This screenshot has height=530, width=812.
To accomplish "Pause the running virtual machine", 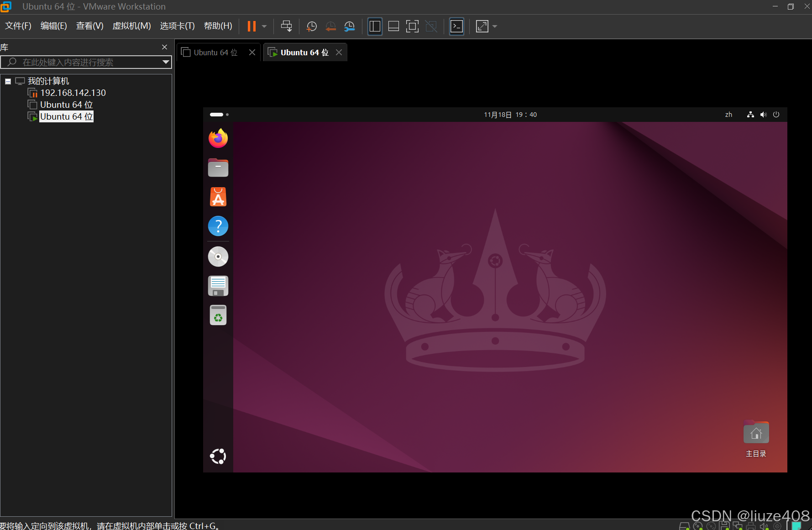I will 251,26.
